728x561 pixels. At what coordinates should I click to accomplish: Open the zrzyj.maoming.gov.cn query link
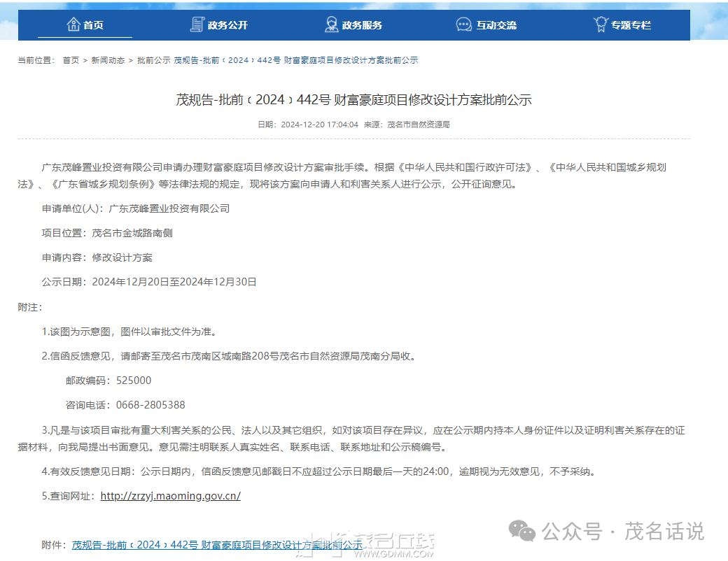(x=170, y=496)
